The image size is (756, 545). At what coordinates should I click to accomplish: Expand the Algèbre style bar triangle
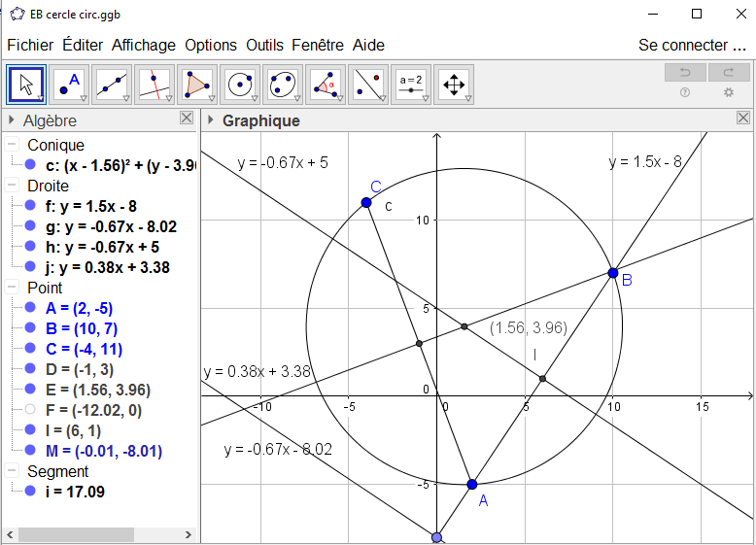(x=12, y=120)
